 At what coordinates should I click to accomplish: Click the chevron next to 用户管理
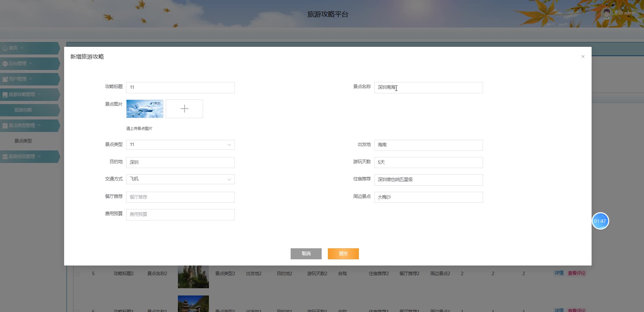tap(30, 79)
